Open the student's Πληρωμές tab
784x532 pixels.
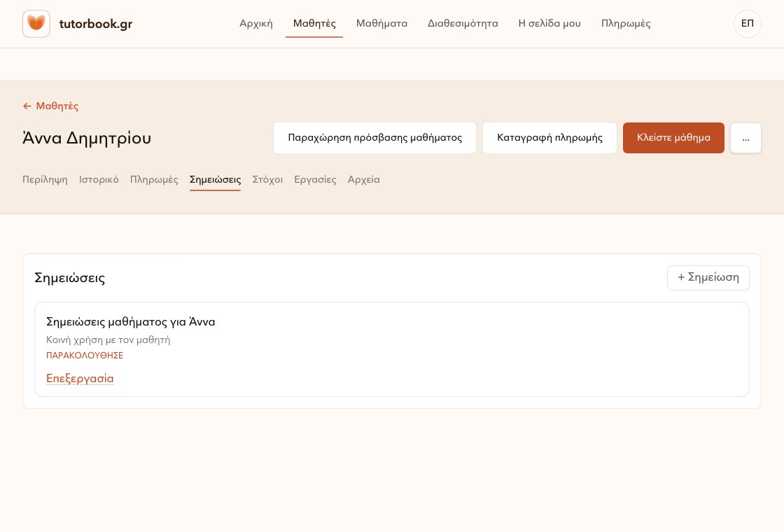pyautogui.click(x=154, y=179)
